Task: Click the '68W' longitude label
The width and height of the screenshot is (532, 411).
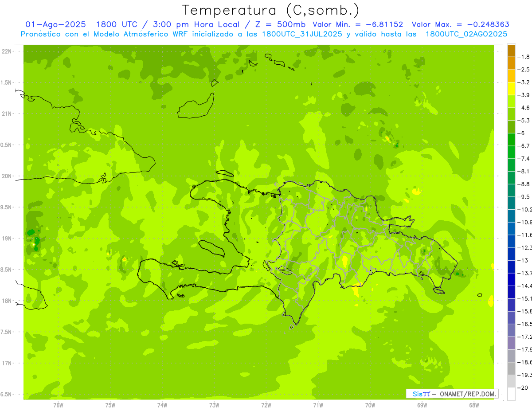Action: tap(474, 405)
